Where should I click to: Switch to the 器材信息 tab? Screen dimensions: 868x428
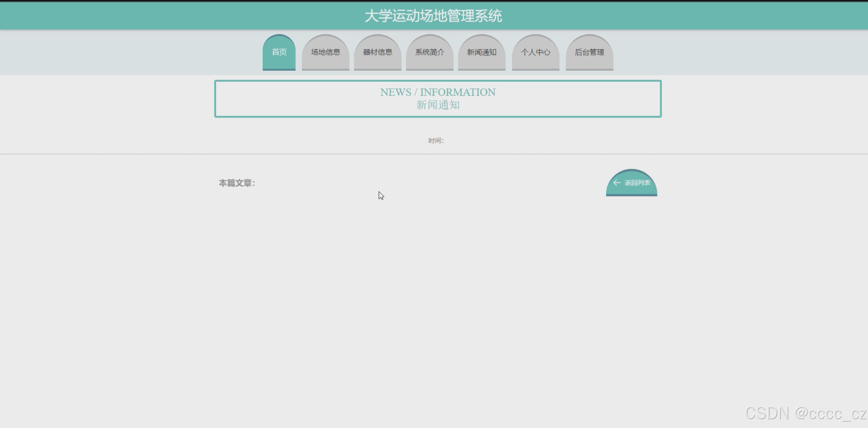tap(377, 52)
